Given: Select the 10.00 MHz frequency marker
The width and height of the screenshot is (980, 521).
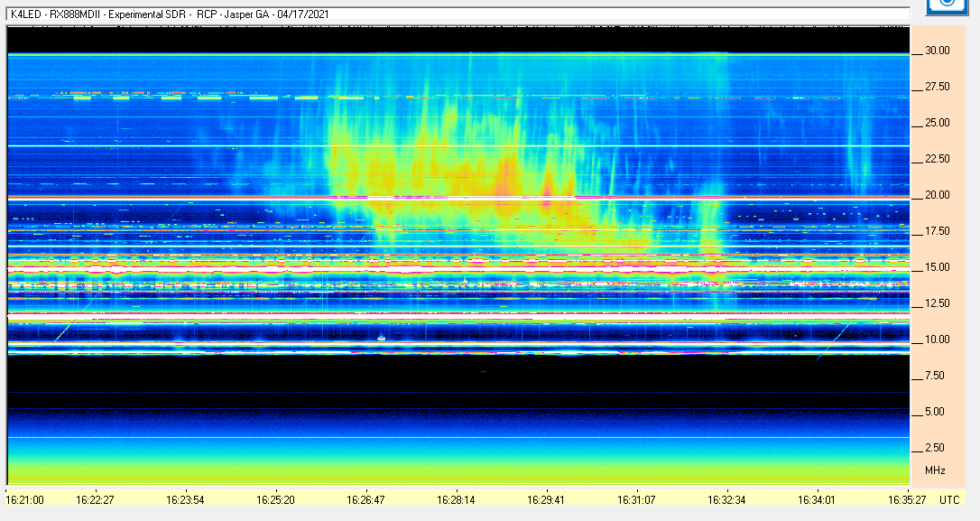Looking at the screenshot, I should point(939,340).
